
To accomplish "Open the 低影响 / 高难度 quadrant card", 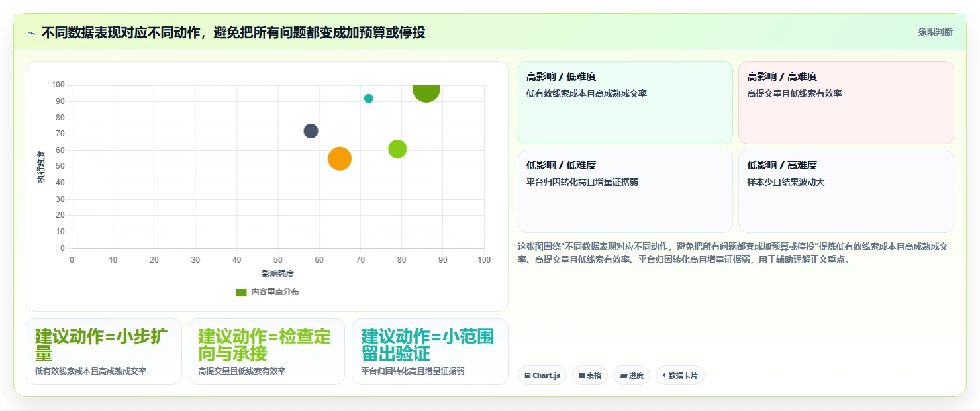I will (x=846, y=191).
